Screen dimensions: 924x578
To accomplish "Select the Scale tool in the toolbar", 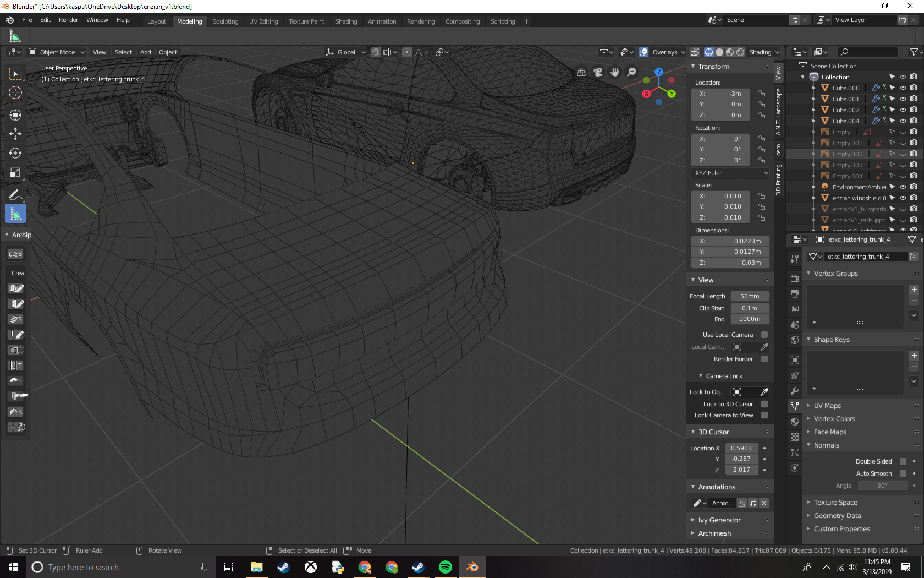I will (15, 173).
